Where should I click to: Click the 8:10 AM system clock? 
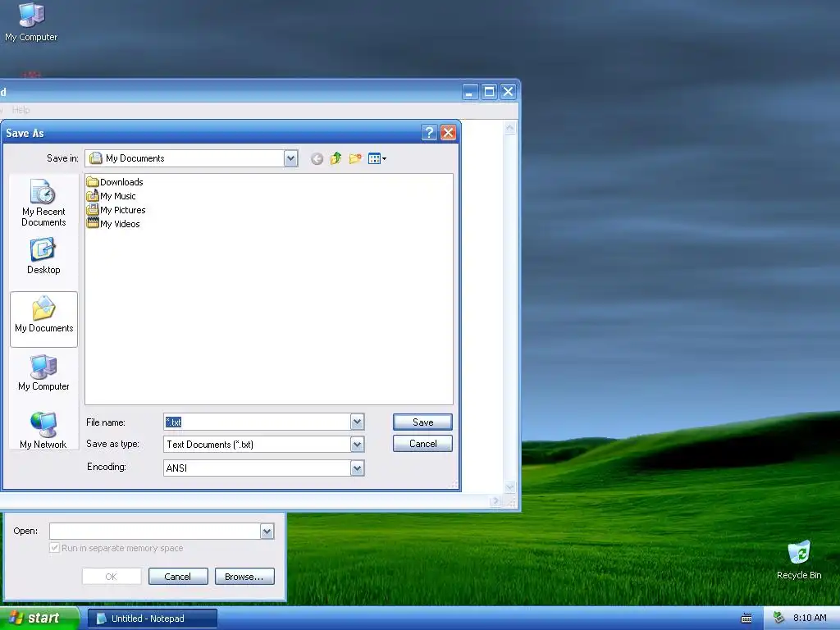tap(810, 619)
